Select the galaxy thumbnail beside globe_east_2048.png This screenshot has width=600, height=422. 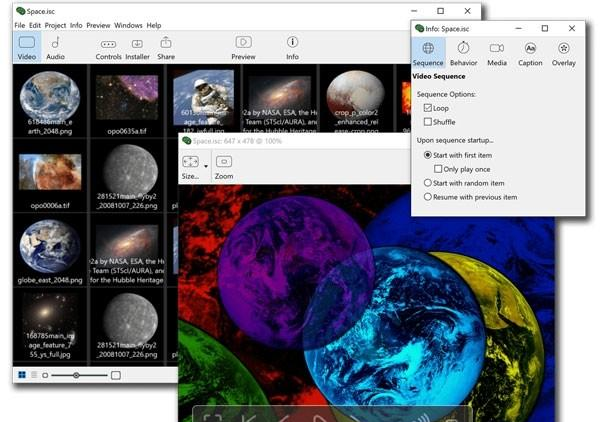127,249
